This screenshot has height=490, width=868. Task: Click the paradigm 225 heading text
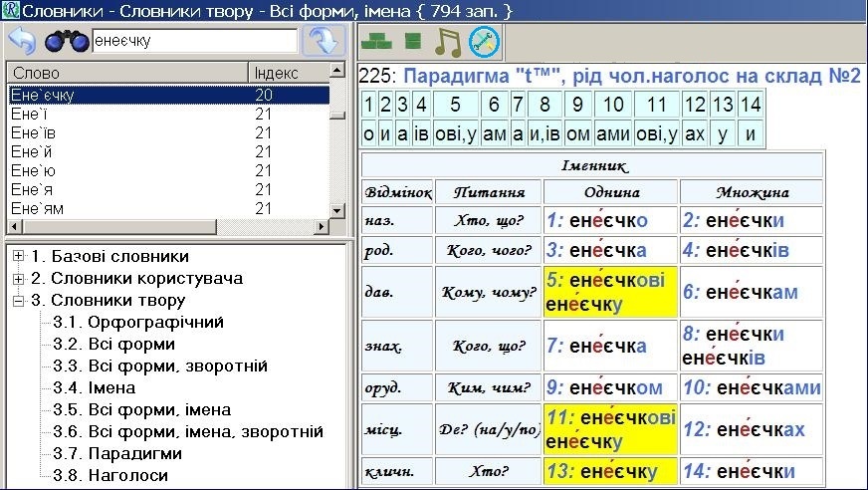click(x=609, y=76)
